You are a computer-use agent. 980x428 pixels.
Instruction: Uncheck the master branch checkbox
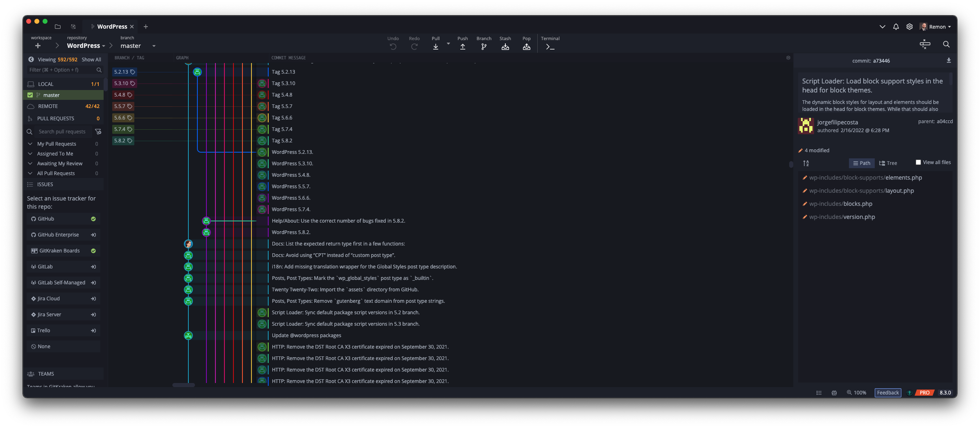30,95
